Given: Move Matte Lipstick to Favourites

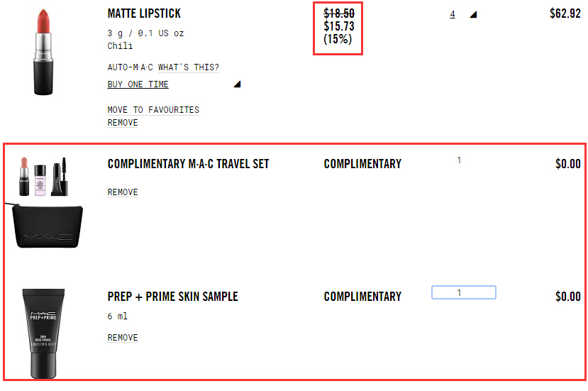Looking at the screenshot, I should pyautogui.click(x=153, y=110).
